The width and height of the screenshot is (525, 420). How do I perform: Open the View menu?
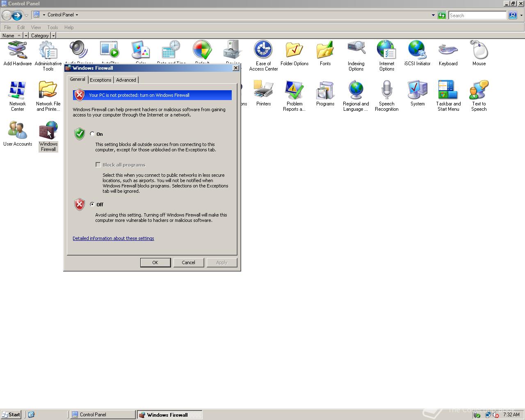point(36,27)
